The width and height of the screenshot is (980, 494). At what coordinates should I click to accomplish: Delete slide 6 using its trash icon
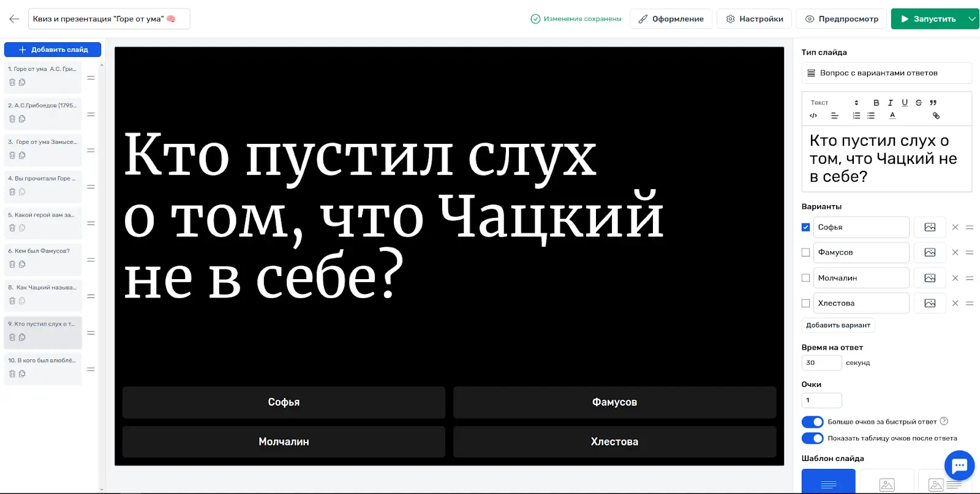pos(12,264)
